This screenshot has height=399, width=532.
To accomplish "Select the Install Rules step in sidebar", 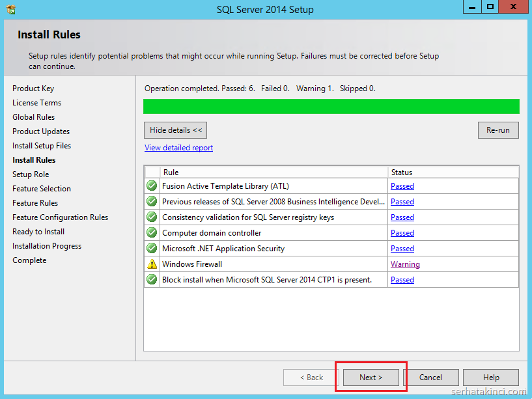I will click(x=34, y=160).
